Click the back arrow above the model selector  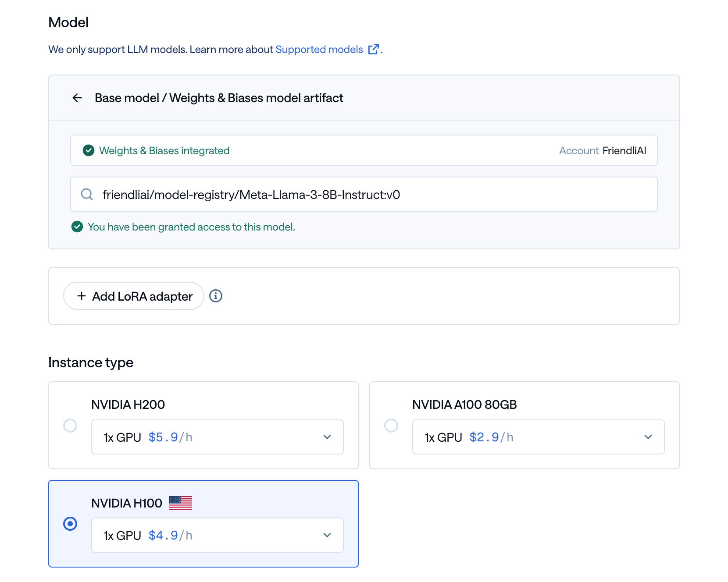tap(78, 98)
